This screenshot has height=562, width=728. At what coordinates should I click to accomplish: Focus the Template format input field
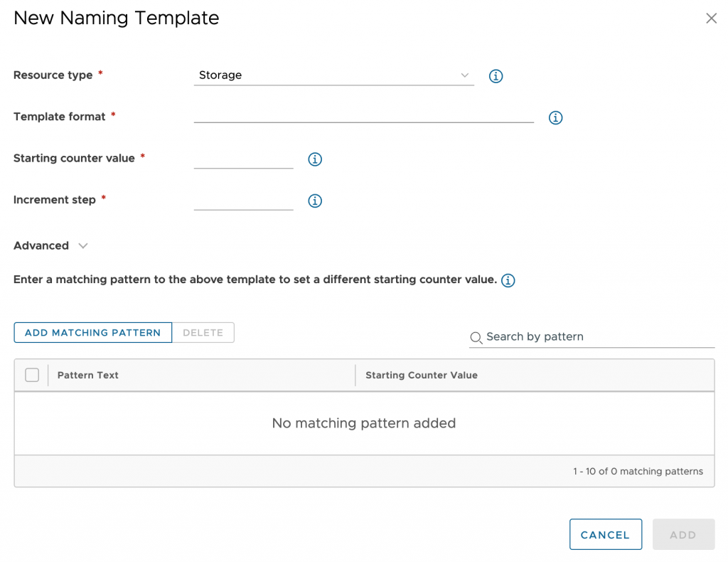(x=363, y=115)
